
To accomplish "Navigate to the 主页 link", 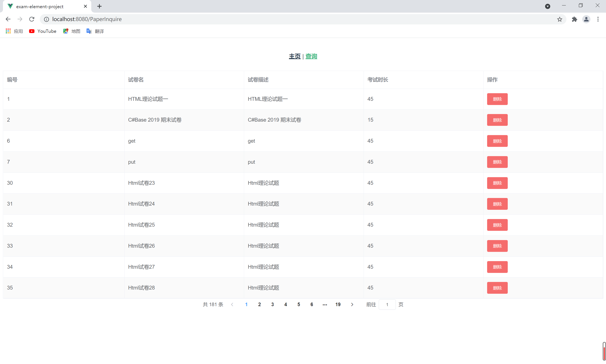I will coord(295,56).
